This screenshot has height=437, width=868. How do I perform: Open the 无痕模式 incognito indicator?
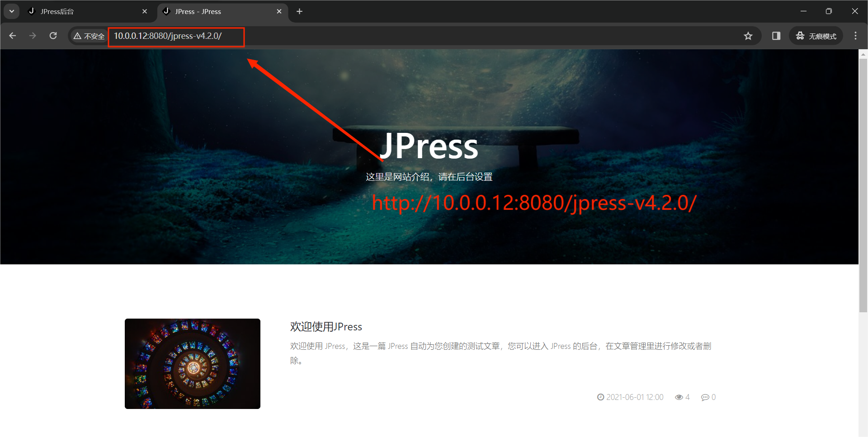coord(816,36)
